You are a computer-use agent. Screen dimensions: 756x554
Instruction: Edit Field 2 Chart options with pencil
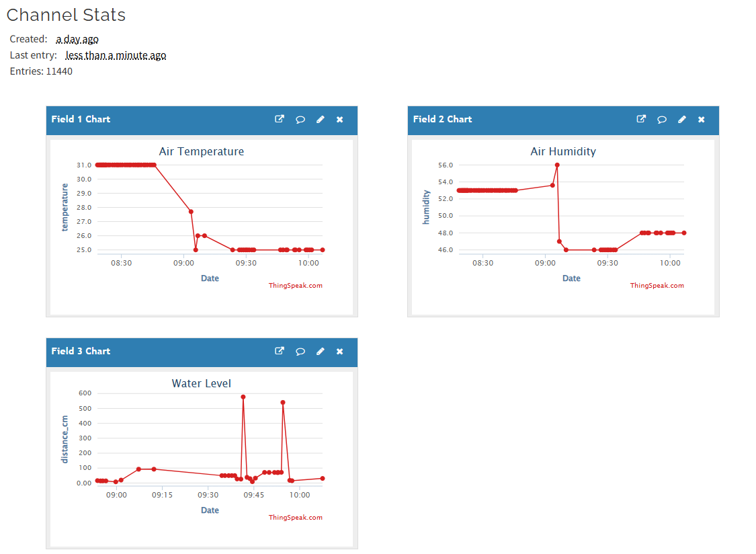click(x=682, y=120)
